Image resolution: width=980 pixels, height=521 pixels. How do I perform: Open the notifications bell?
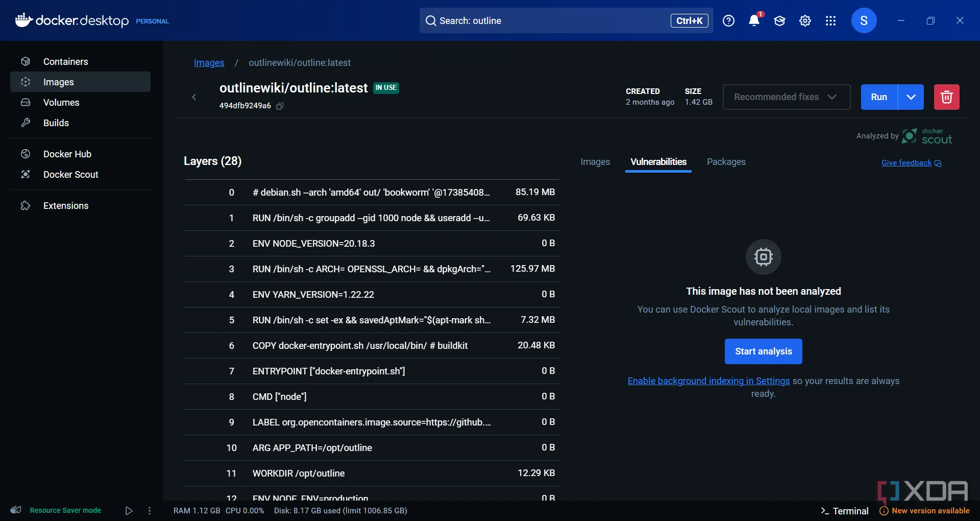click(x=754, y=21)
